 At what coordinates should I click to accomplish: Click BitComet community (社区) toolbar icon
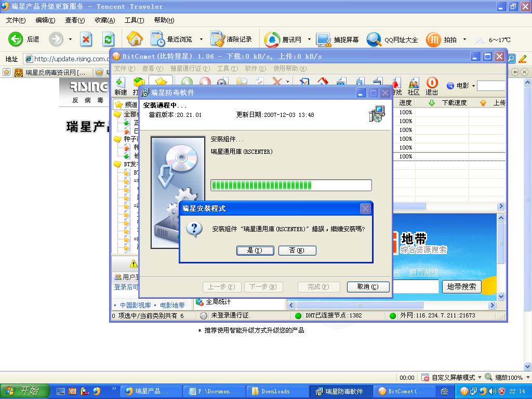point(414,87)
